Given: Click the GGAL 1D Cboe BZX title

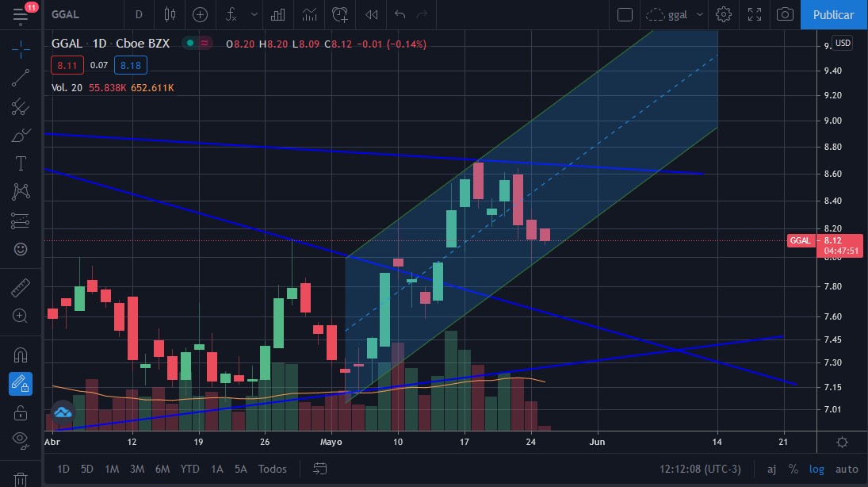Looking at the screenshot, I should tap(110, 44).
